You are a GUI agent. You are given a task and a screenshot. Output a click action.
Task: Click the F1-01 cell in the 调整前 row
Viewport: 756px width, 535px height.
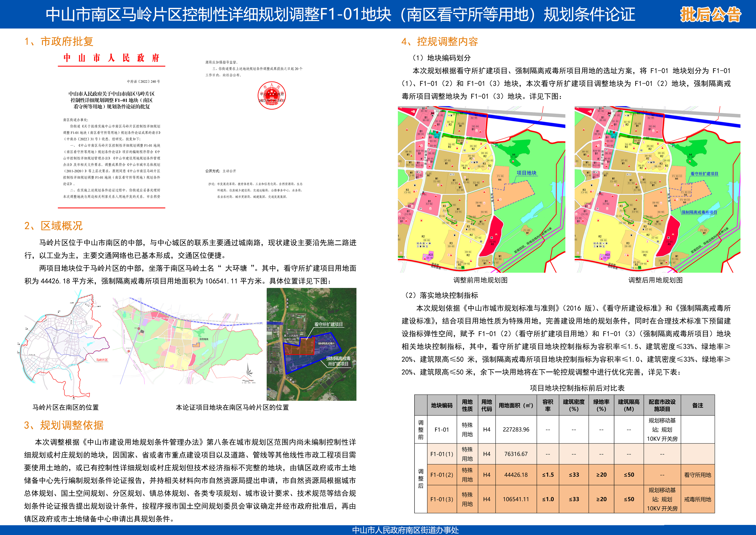tap(442, 430)
